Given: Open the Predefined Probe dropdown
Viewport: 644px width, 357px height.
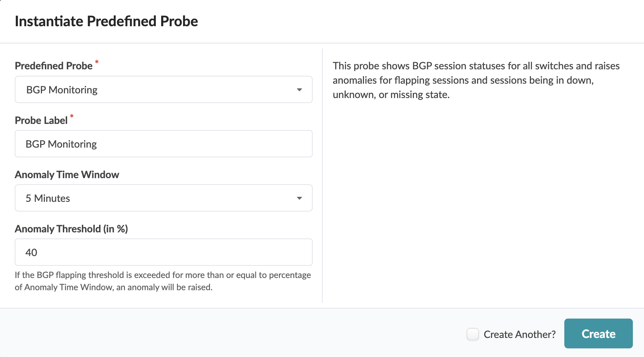Looking at the screenshot, I should point(163,89).
